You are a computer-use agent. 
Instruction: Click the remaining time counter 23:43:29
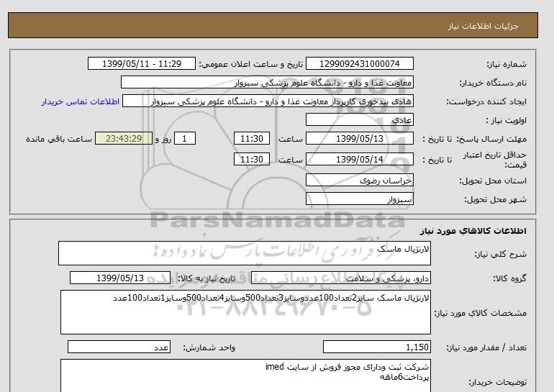point(124,138)
